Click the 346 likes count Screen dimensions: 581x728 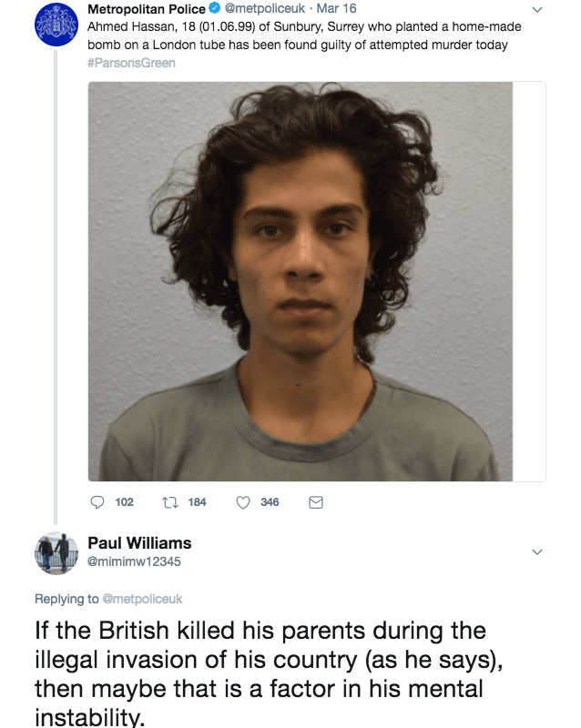[270, 502]
